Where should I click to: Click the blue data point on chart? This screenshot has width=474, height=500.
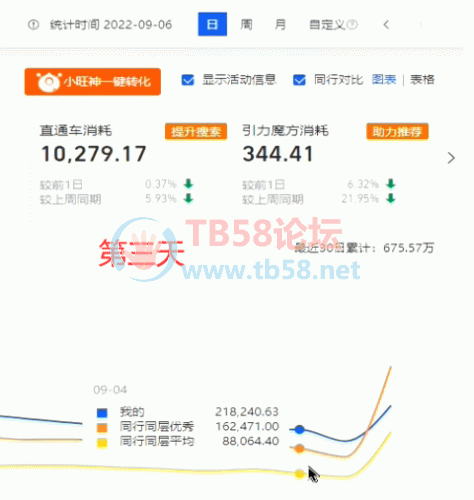pos(300,430)
